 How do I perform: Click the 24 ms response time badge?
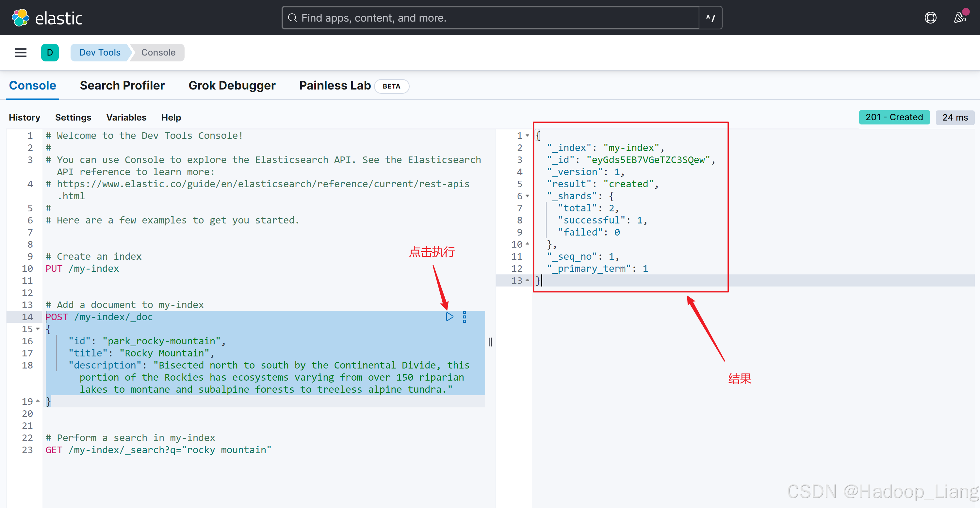click(x=955, y=117)
